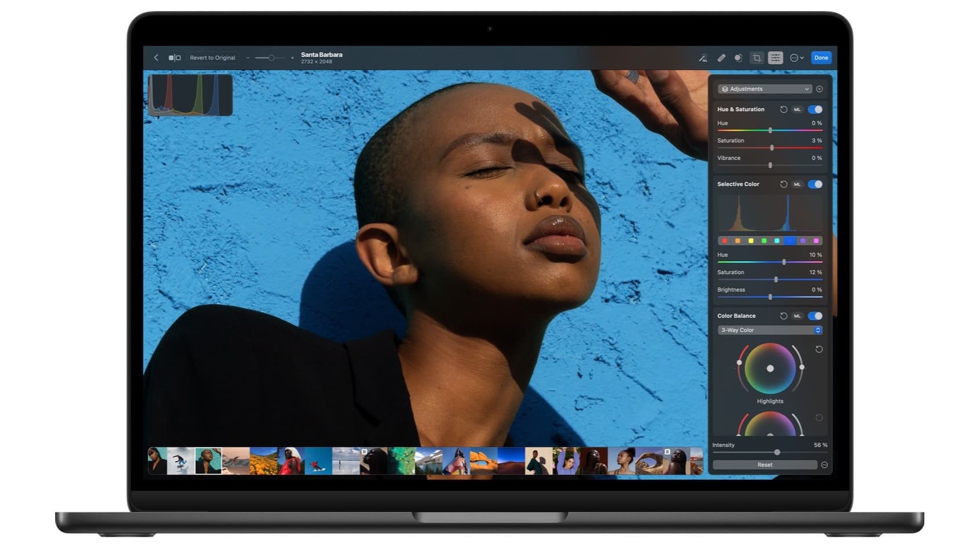Open the ellipsis more options menu
This screenshot has height=551, width=980.
click(797, 58)
